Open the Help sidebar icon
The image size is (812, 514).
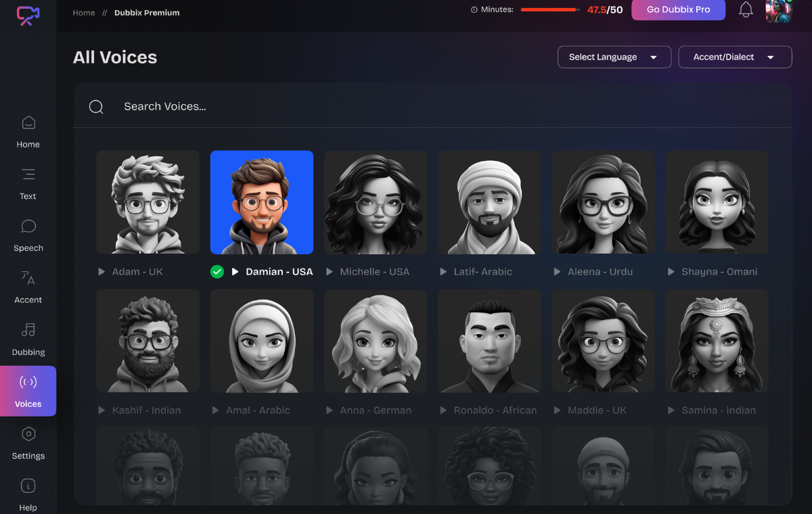tap(28, 486)
